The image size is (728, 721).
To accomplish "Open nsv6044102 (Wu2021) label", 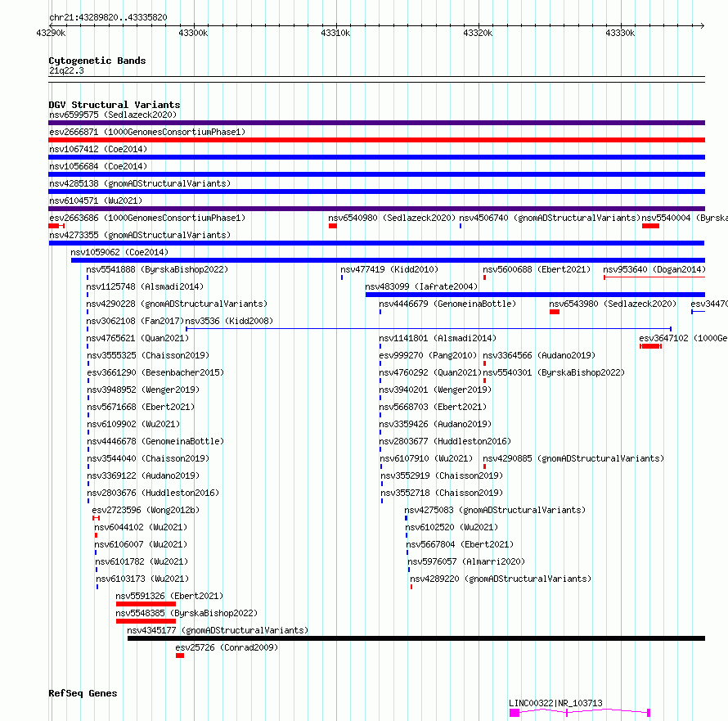I will pyautogui.click(x=141, y=527).
